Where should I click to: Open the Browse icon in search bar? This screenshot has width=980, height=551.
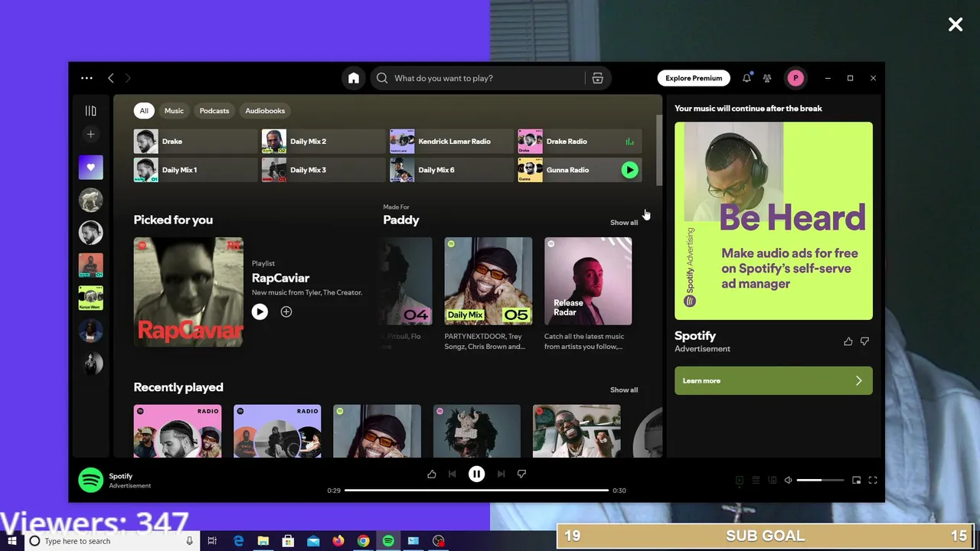click(598, 78)
